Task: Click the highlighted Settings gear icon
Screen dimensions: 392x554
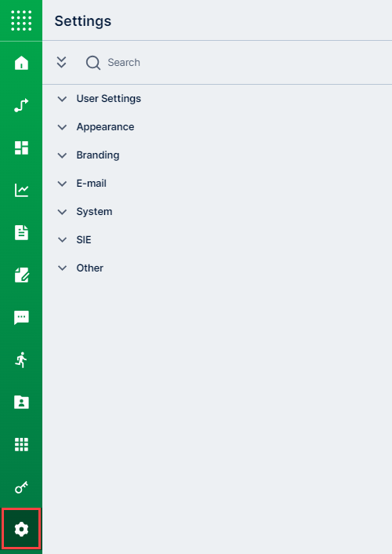Action: pyautogui.click(x=21, y=529)
